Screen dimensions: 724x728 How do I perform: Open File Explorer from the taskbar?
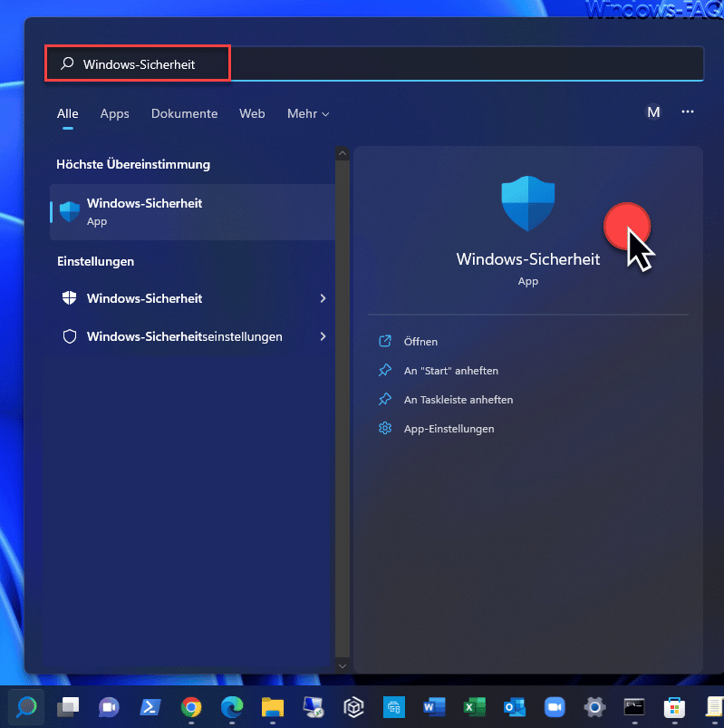tap(273, 707)
